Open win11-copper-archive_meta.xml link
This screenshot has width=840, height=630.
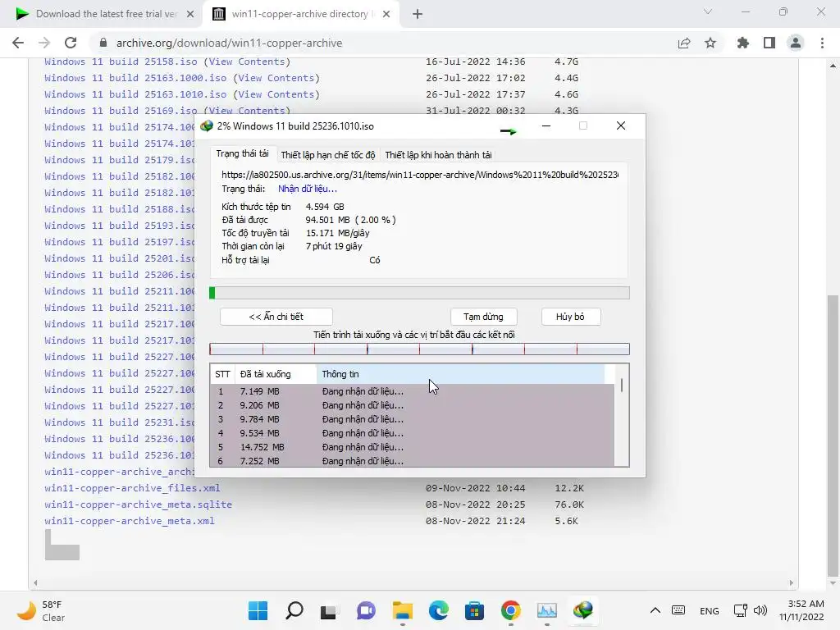tap(129, 521)
